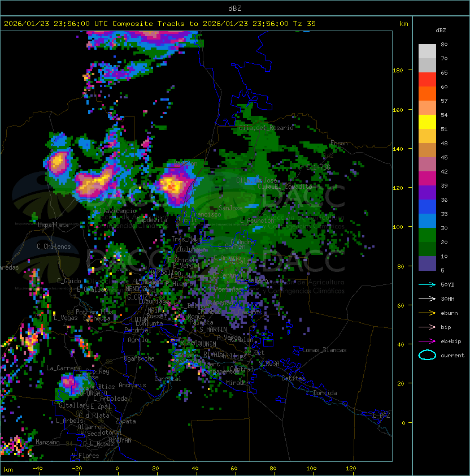This screenshot has width=470, height=476.
Task: Click the 'Catitas' map label
Action: (293, 378)
